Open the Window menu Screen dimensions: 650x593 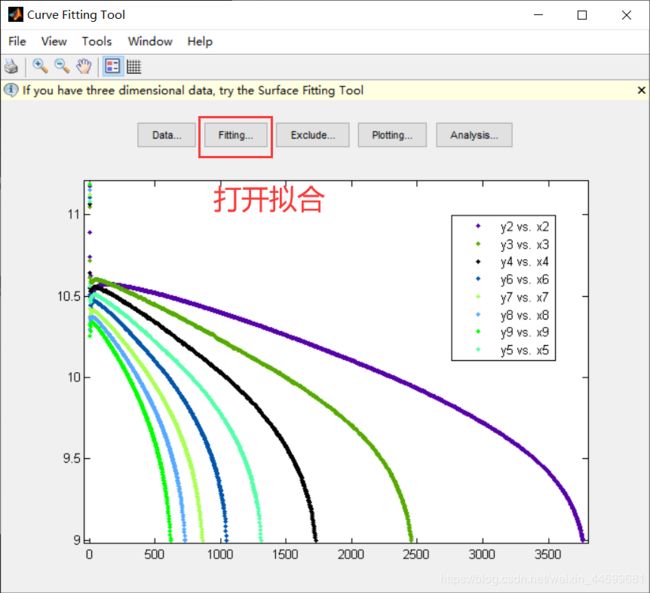tap(150, 41)
